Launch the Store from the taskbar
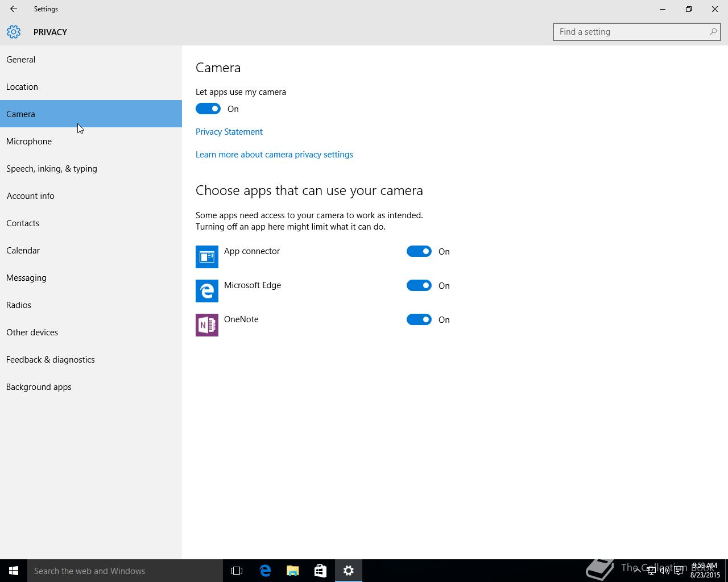Screen dimensions: 728x582 coord(320,571)
